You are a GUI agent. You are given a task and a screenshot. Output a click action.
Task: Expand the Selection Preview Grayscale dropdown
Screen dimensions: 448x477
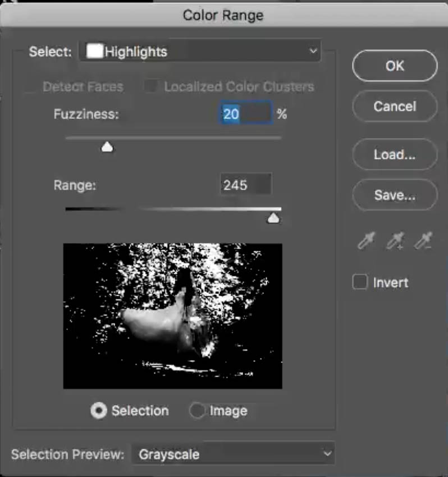pyautogui.click(x=232, y=454)
